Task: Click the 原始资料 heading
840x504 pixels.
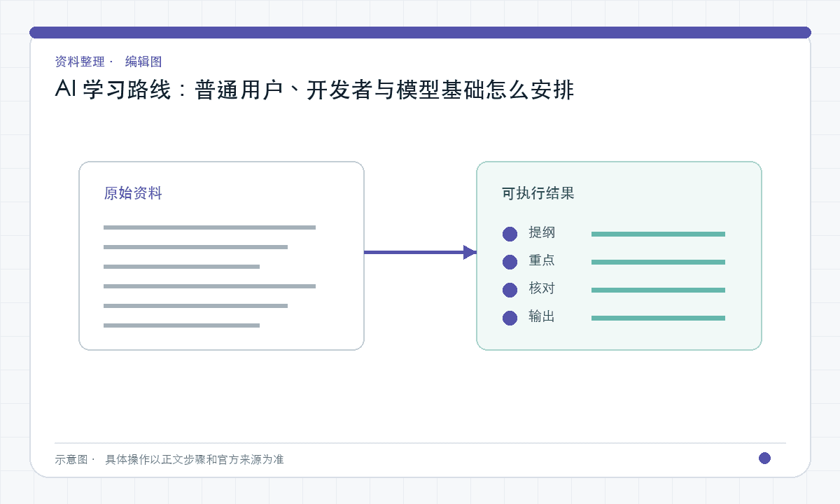Action: click(x=133, y=194)
